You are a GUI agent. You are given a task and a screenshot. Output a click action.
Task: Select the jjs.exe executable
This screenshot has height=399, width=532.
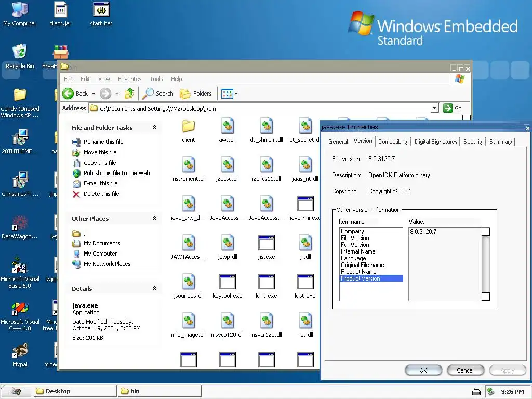(267, 248)
